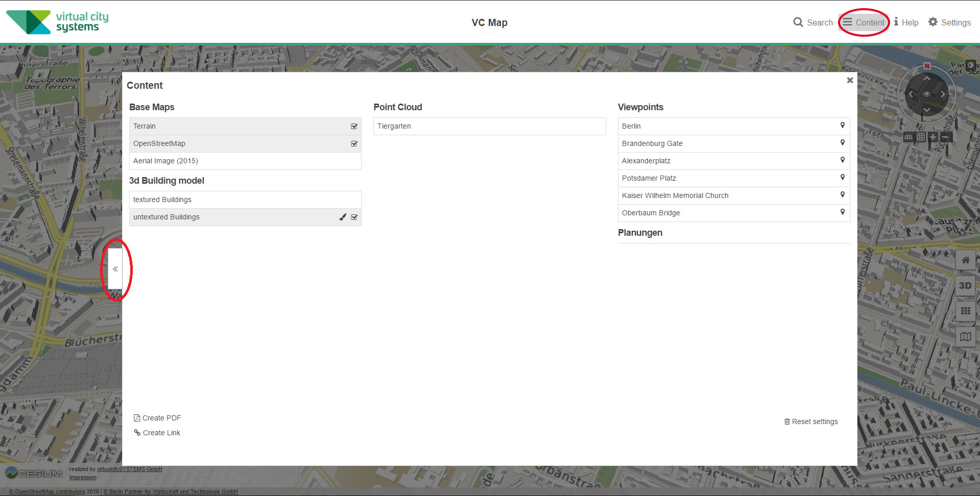Select the Tiergarten point cloud layer
The height and width of the screenshot is (496, 980).
489,126
